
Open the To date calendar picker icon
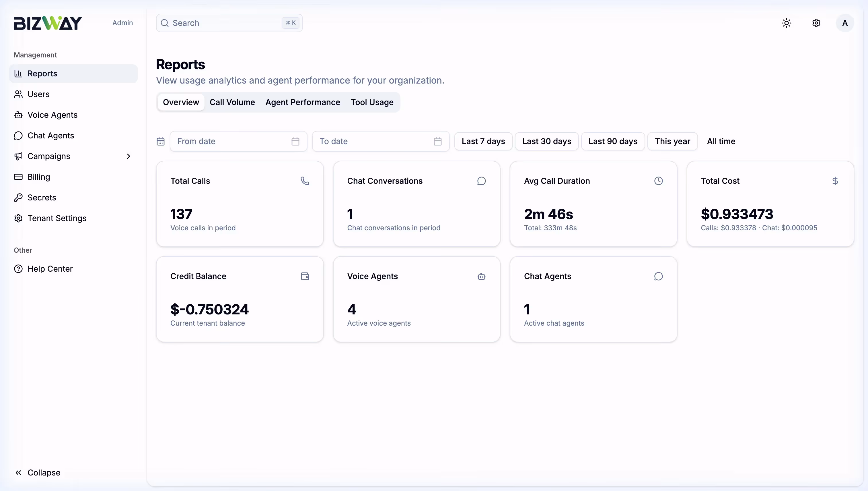(x=438, y=141)
